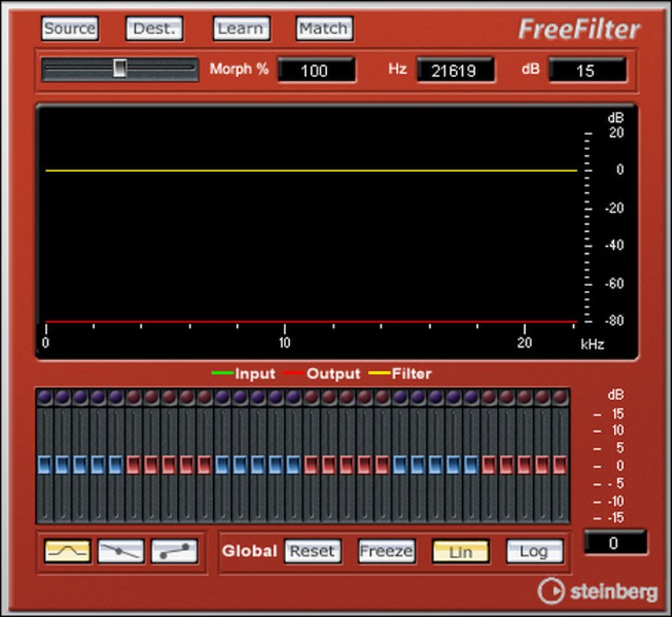Click the FreeFilter title logo
Image resolution: width=672 pixels, height=617 pixels.
[579, 30]
